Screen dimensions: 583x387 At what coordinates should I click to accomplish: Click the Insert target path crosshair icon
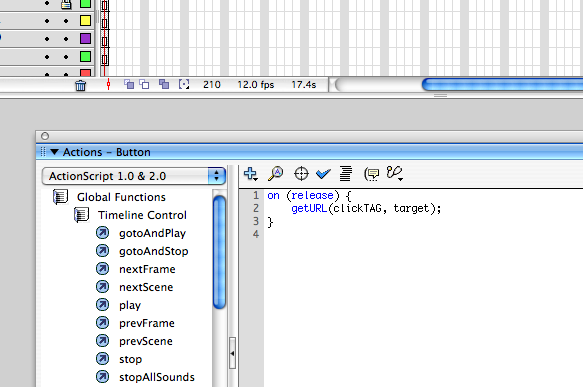[x=301, y=174]
